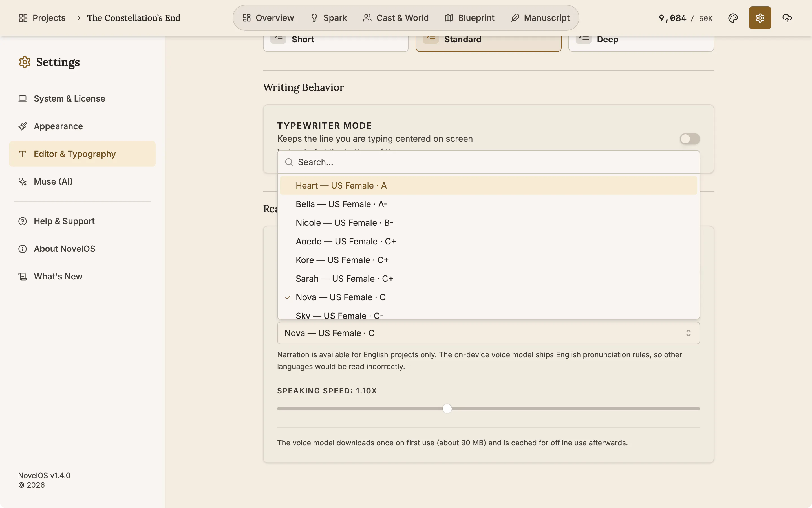Click the Blueprint map icon
This screenshot has height=508, width=812.
tap(449, 18)
